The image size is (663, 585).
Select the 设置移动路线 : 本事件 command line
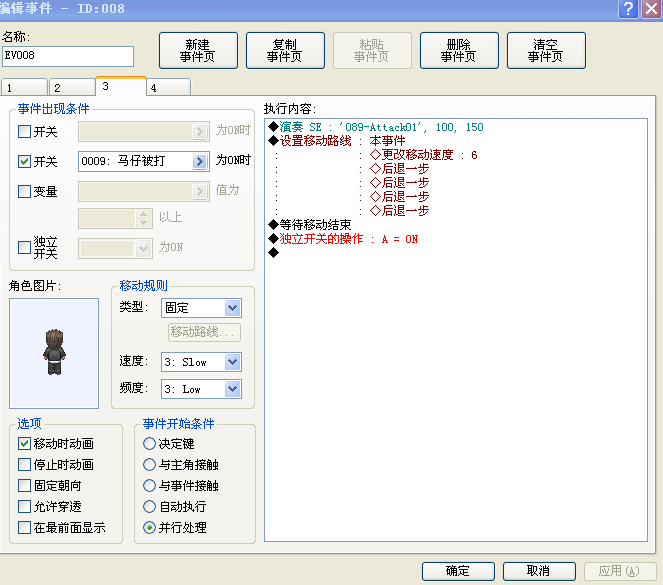337,141
